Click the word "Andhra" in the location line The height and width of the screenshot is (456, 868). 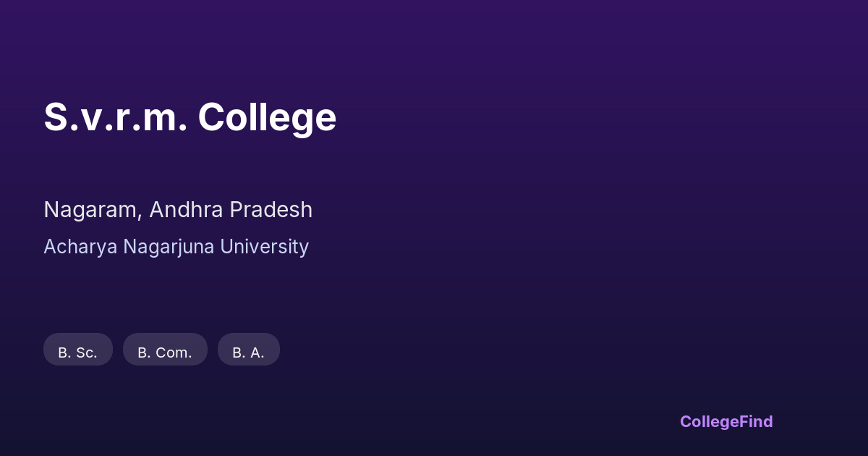(186, 210)
